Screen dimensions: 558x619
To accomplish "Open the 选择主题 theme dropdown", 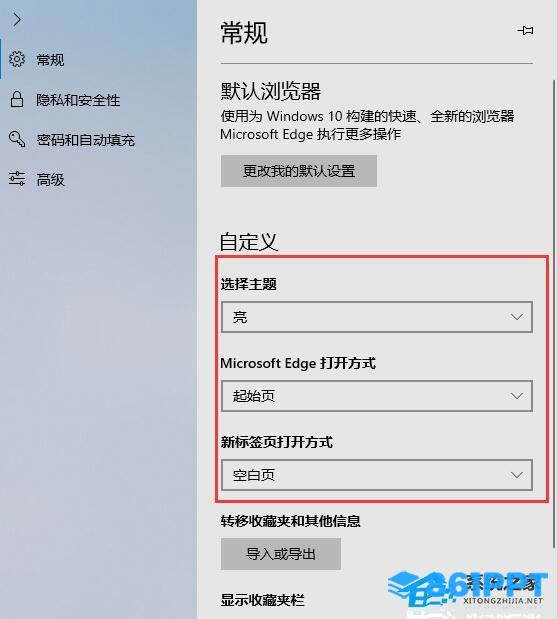I will [x=377, y=317].
